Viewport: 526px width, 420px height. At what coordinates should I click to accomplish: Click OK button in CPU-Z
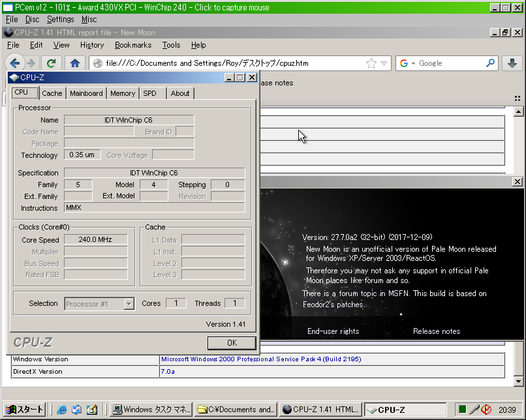point(232,343)
